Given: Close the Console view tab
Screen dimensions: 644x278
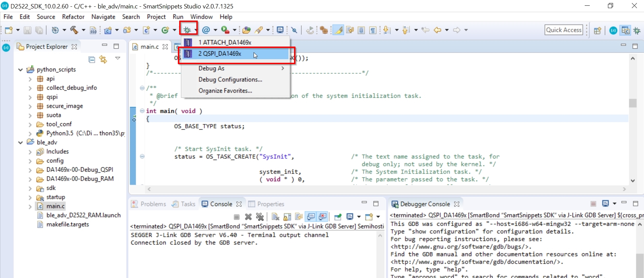Looking at the screenshot, I should click(239, 204).
